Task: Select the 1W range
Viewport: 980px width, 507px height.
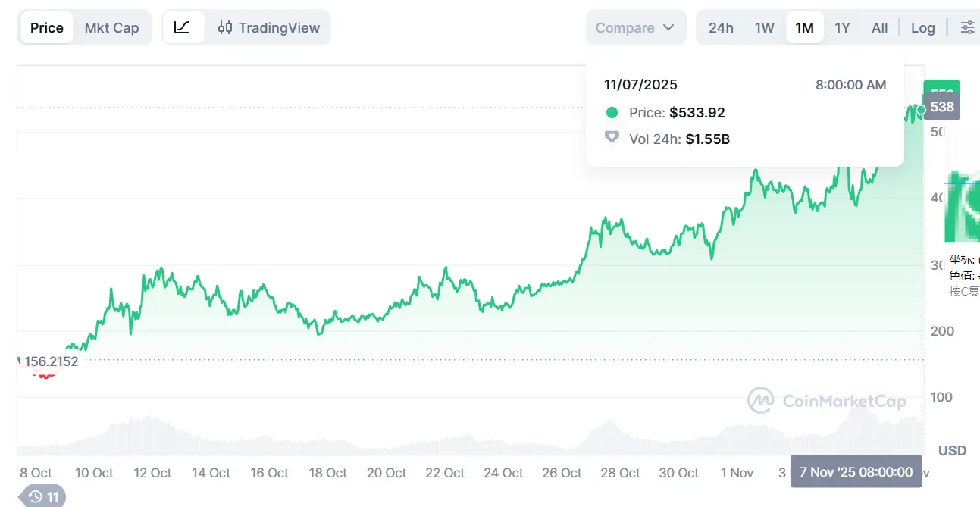Action: [x=764, y=27]
